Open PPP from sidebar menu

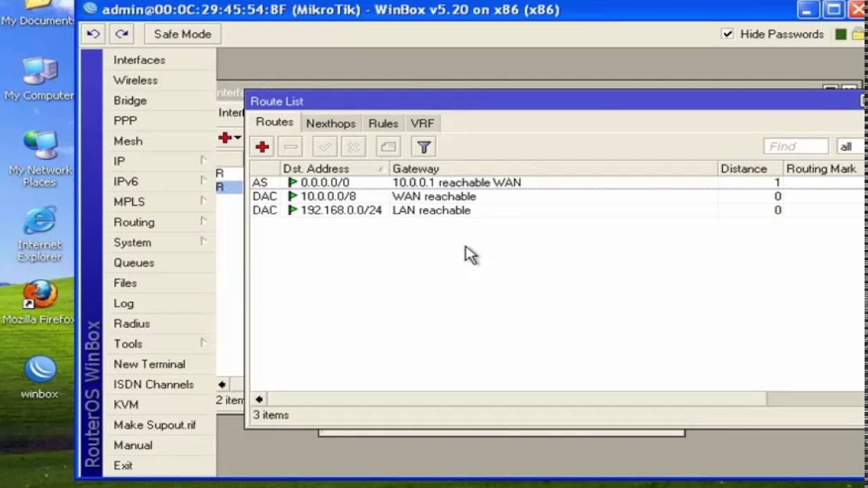tap(125, 121)
